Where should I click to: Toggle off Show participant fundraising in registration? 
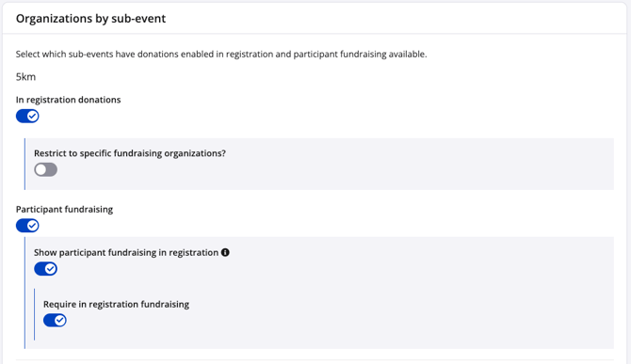point(45,269)
